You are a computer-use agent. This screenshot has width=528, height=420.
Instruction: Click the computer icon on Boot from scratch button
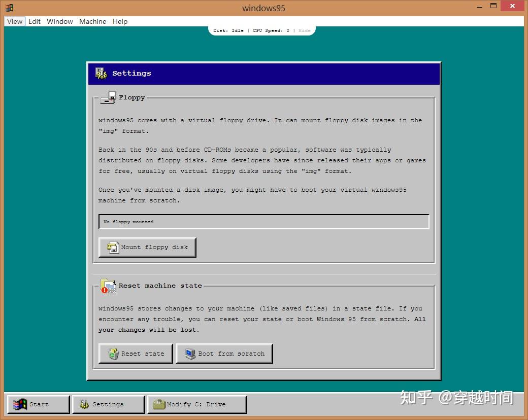pyautogui.click(x=190, y=354)
